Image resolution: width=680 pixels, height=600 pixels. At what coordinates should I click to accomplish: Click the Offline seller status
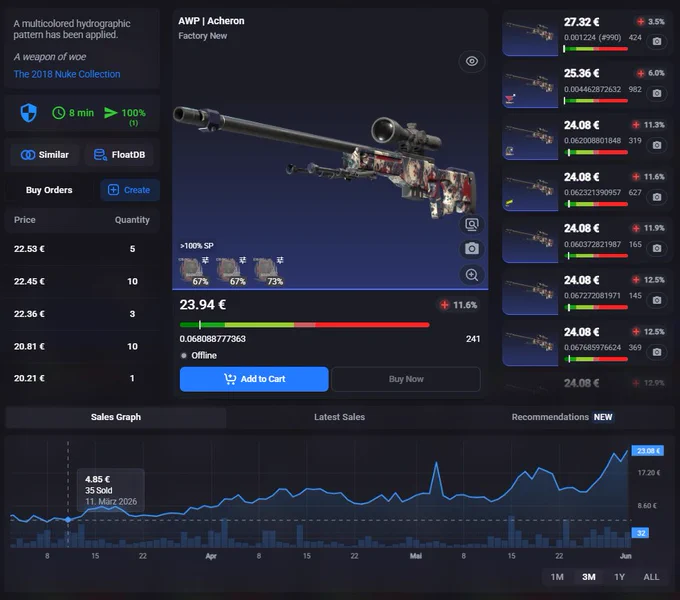(x=199, y=355)
